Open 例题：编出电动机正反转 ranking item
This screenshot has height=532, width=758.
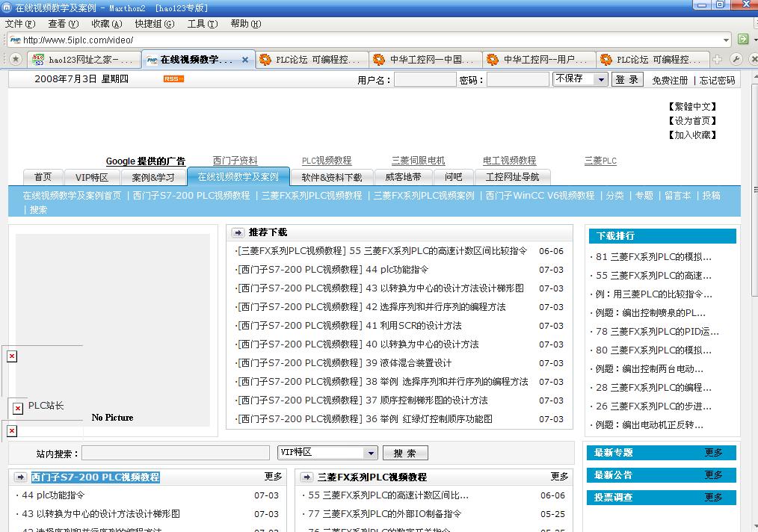[x=649, y=424]
